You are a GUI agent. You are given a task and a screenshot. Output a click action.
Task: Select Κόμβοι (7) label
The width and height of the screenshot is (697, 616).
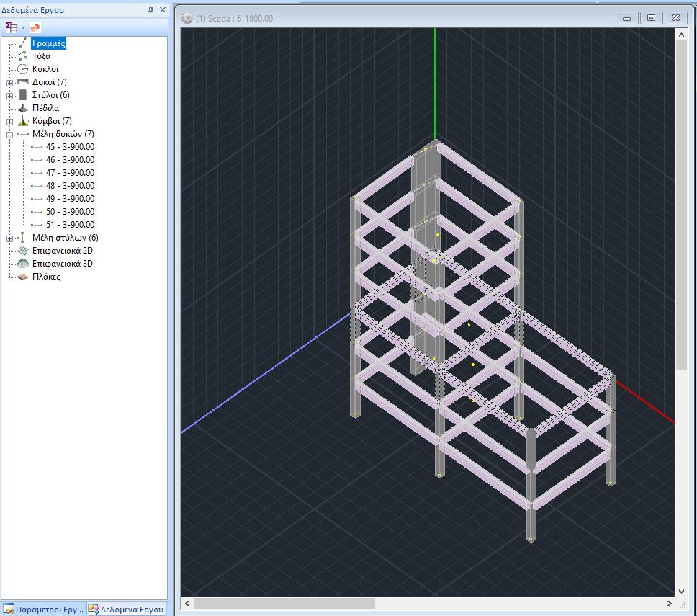tap(52, 120)
